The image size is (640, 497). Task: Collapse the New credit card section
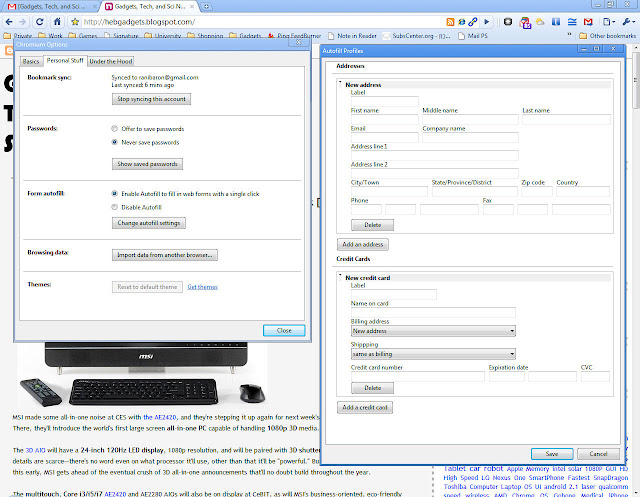(x=340, y=277)
